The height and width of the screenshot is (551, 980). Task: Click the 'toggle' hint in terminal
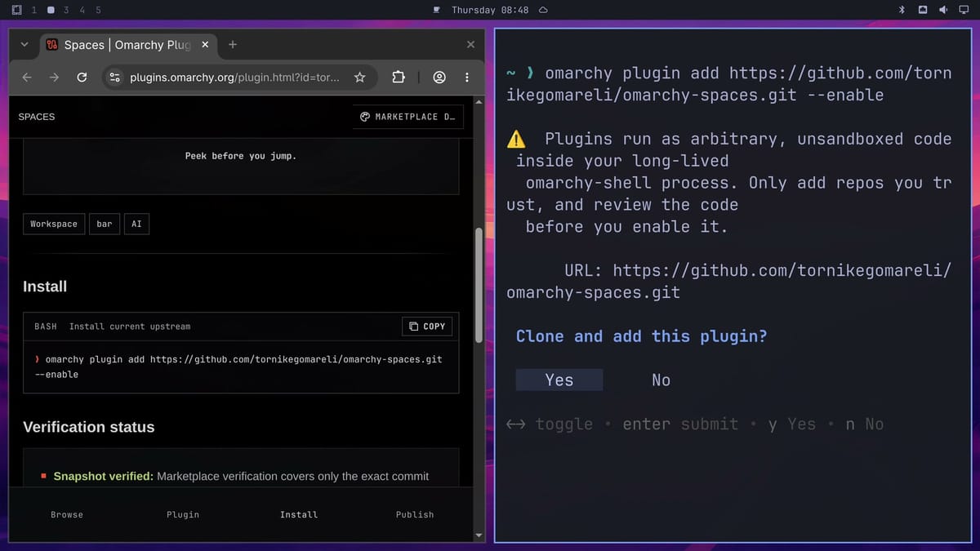point(550,424)
